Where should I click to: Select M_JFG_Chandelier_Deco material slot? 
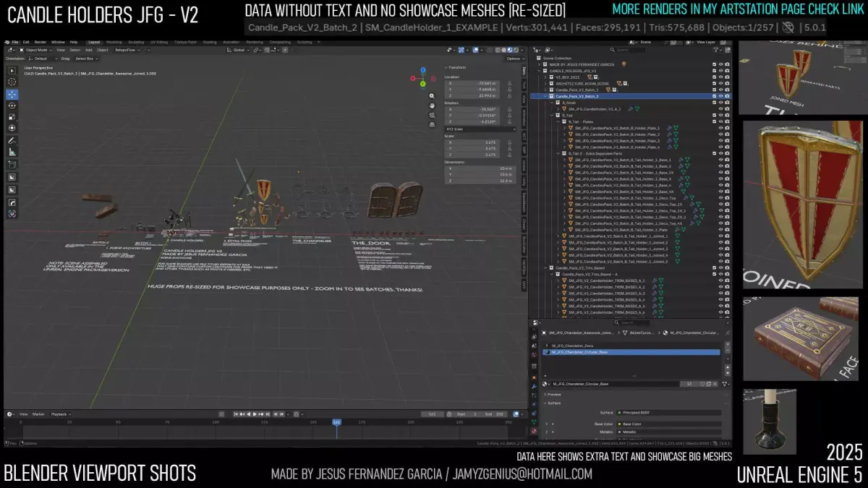pos(631,346)
